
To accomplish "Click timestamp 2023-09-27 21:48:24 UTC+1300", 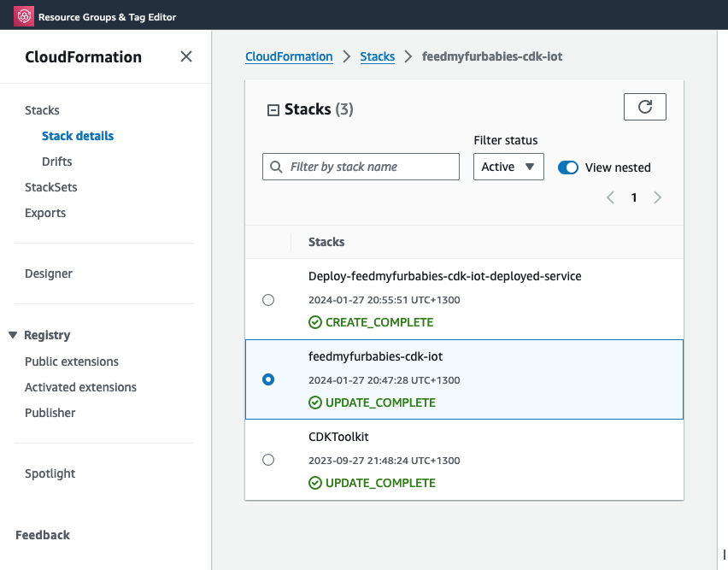I will tap(385, 461).
